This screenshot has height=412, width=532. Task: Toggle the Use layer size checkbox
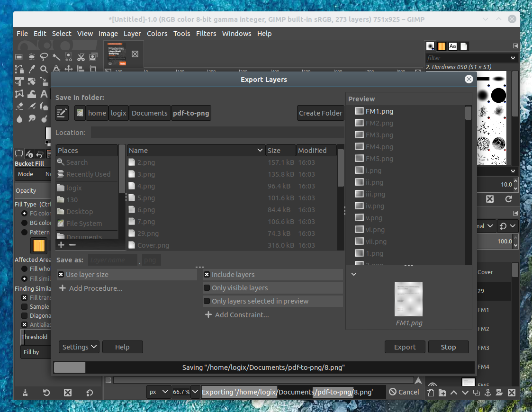[60, 274]
